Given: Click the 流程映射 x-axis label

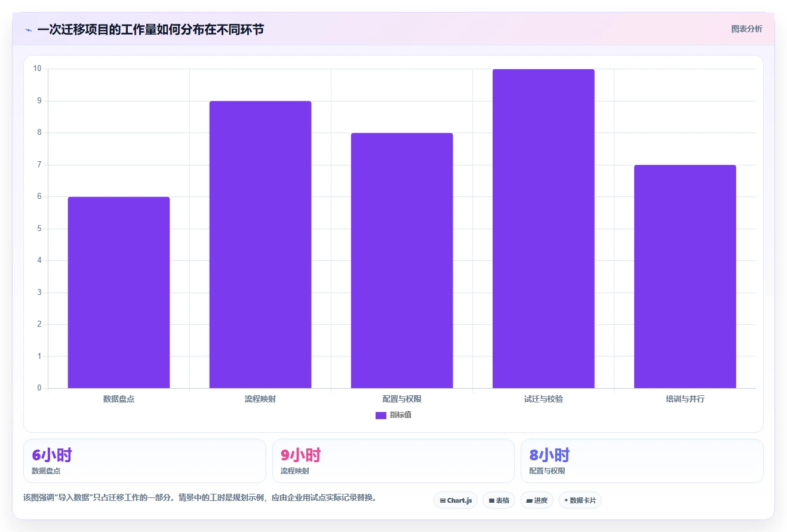Looking at the screenshot, I should [260, 399].
